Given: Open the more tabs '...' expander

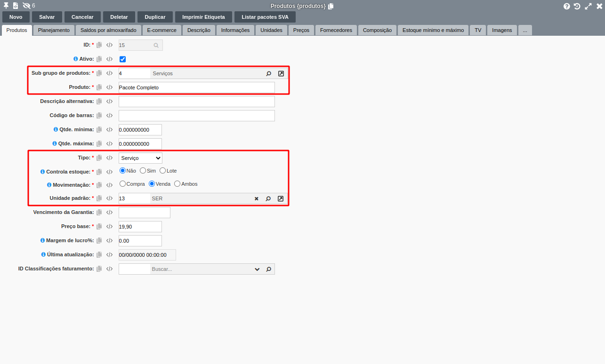Looking at the screenshot, I should click(x=525, y=30).
